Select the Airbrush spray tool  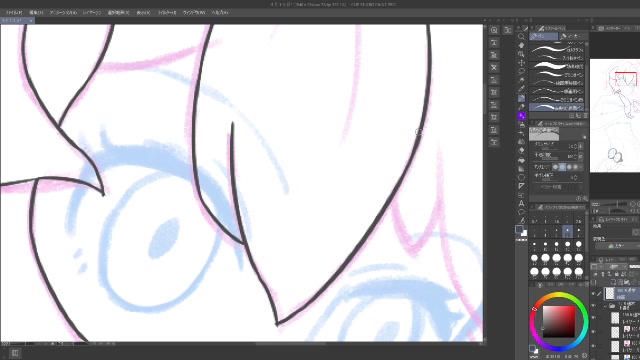pyautogui.click(x=521, y=125)
